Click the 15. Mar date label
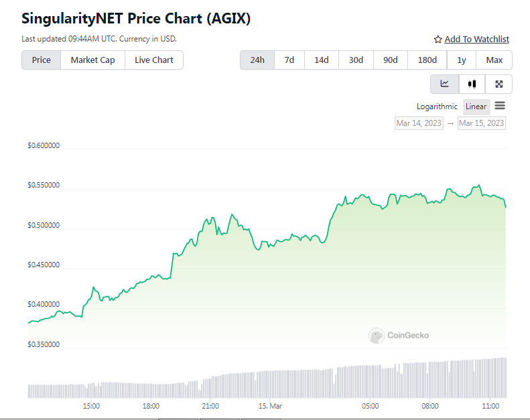 [270, 406]
